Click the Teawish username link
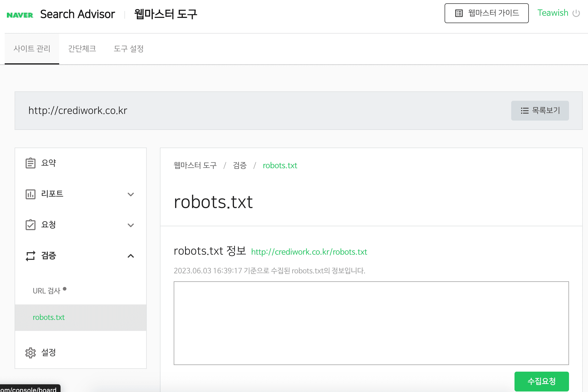Viewport: 588px width, 392px height. pyautogui.click(x=552, y=13)
